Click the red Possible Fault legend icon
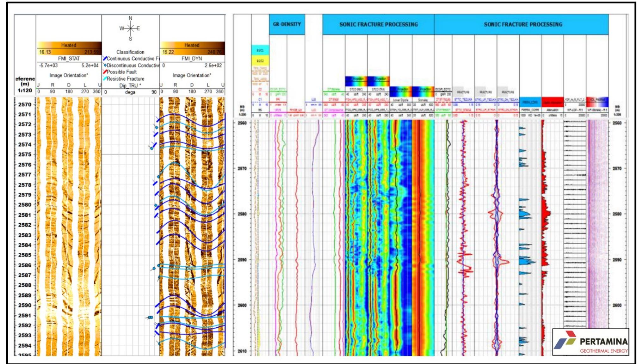 (x=105, y=72)
